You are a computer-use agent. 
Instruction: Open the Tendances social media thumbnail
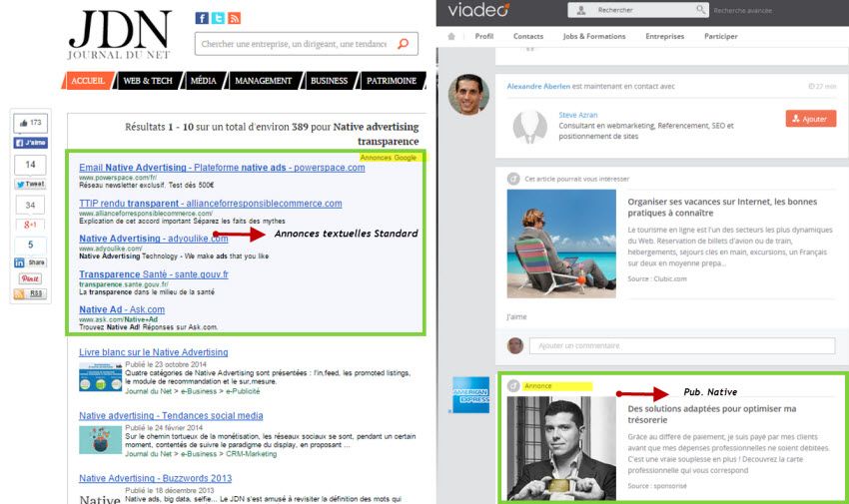pos(101,440)
